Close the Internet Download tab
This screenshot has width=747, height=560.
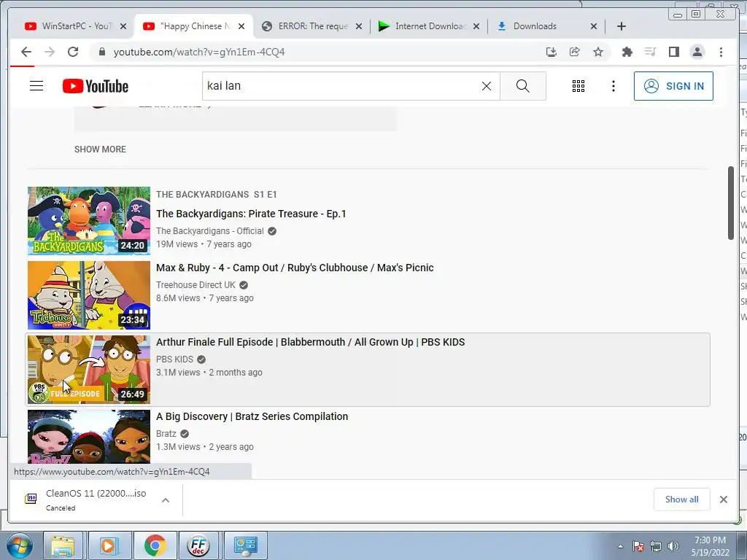[476, 27]
